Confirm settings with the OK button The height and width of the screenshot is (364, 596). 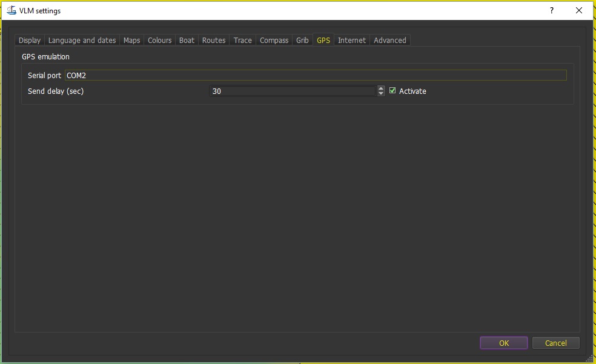[x=504, y=343]
